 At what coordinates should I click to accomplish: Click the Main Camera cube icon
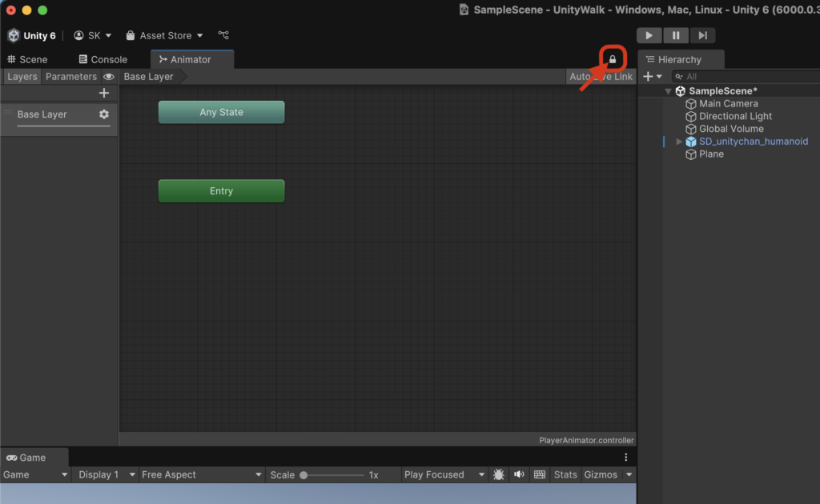(691, 104)
